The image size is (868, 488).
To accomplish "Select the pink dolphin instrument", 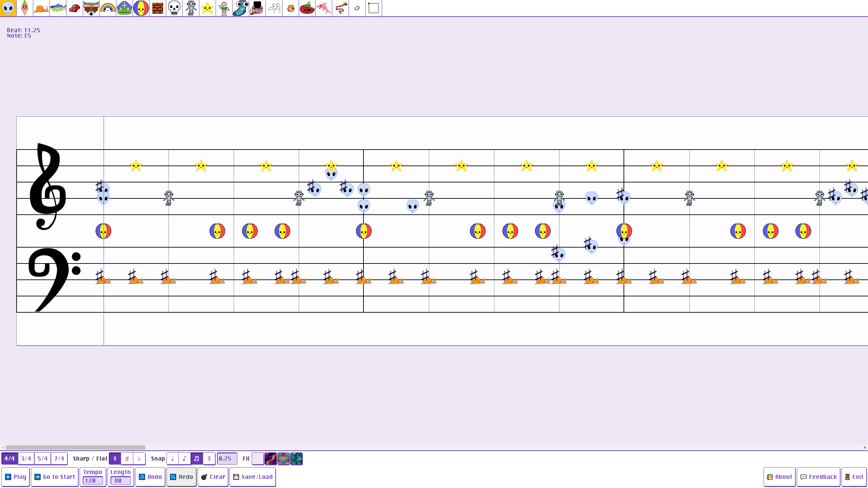I will pyautogui.click(x=324, y=8).
